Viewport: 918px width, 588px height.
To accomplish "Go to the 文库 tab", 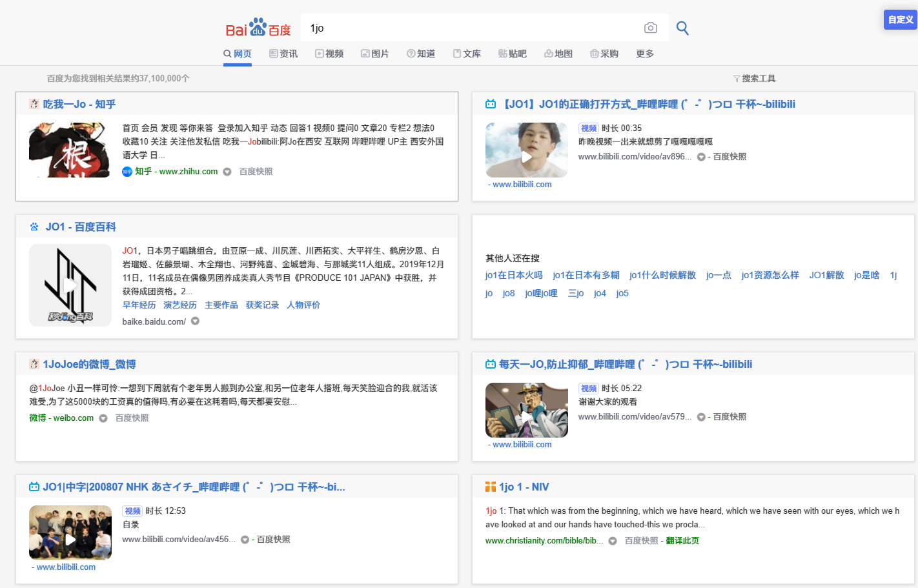I will (467, 54).
